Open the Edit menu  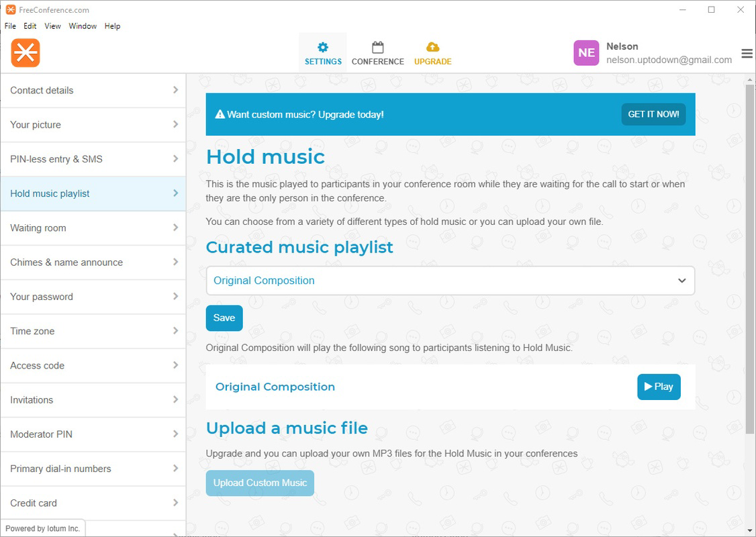click(30, 26)
